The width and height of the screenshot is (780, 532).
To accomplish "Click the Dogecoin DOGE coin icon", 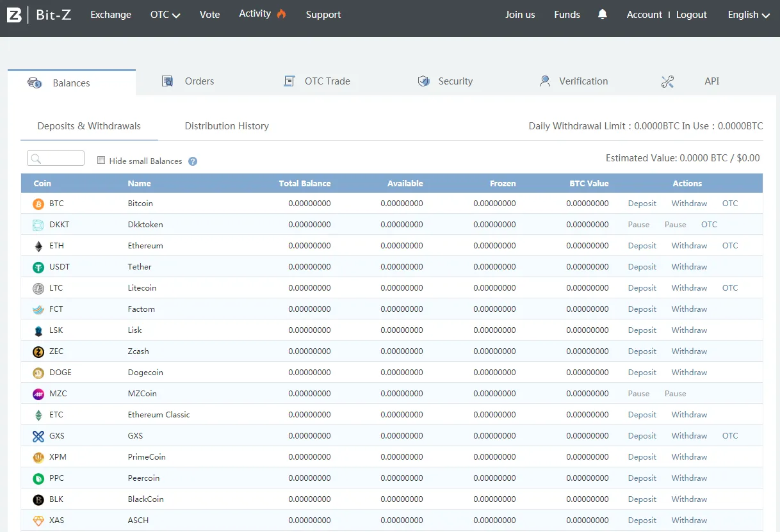I will [38, 373].
